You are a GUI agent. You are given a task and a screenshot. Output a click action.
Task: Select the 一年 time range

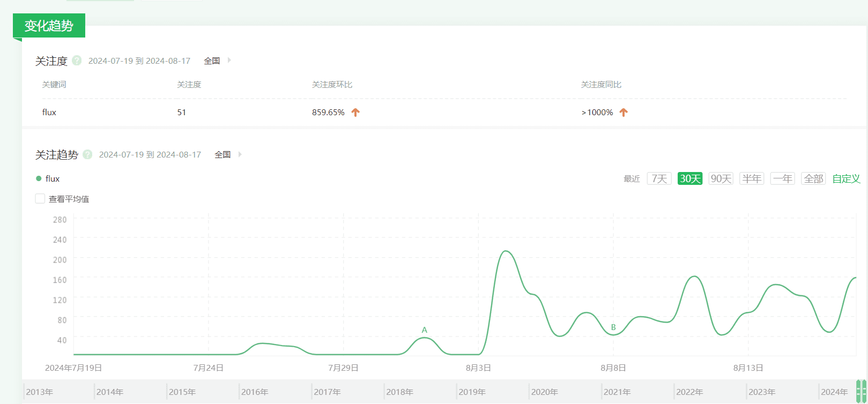pyautogui.click(x=783, y=178)
